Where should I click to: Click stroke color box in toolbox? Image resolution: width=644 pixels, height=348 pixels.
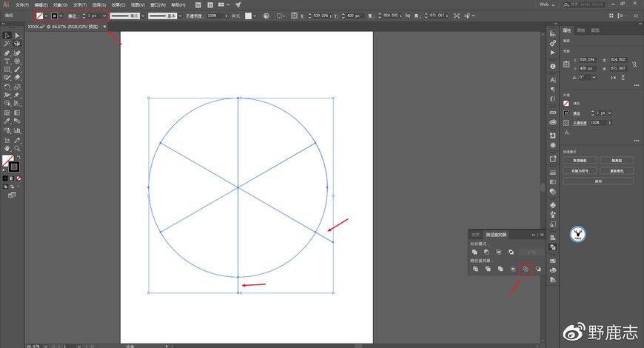click(14, 167)
